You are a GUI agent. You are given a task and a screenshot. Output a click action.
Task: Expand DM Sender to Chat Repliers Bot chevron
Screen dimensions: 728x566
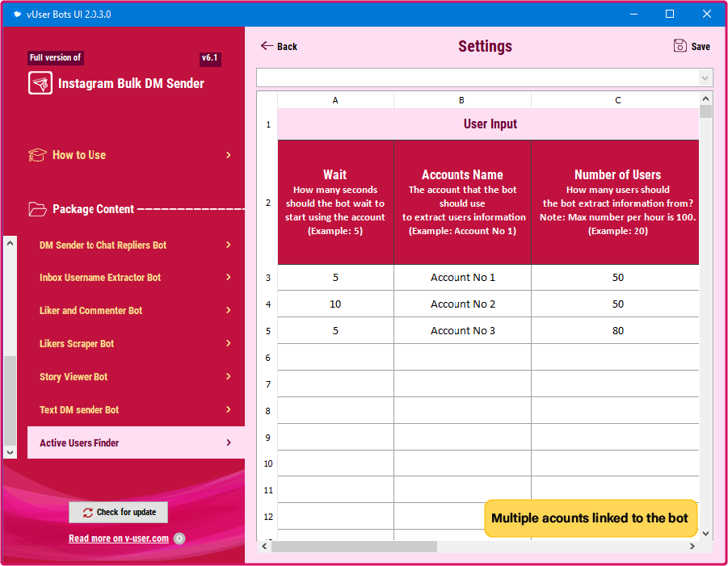click(x=228, y=245)
